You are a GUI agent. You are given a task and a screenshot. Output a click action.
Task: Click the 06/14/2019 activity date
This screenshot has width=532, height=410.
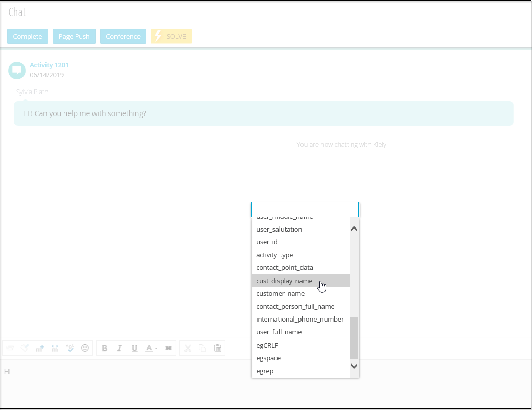pos(47,75)
